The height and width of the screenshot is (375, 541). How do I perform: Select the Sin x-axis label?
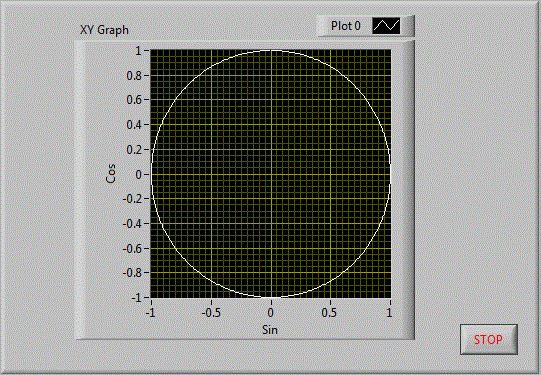[270, 330]
